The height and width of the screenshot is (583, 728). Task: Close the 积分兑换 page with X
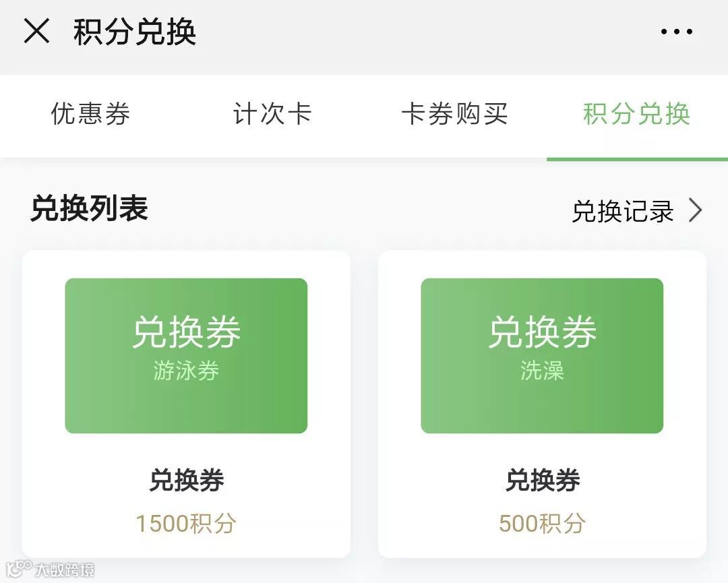point(36,31)
